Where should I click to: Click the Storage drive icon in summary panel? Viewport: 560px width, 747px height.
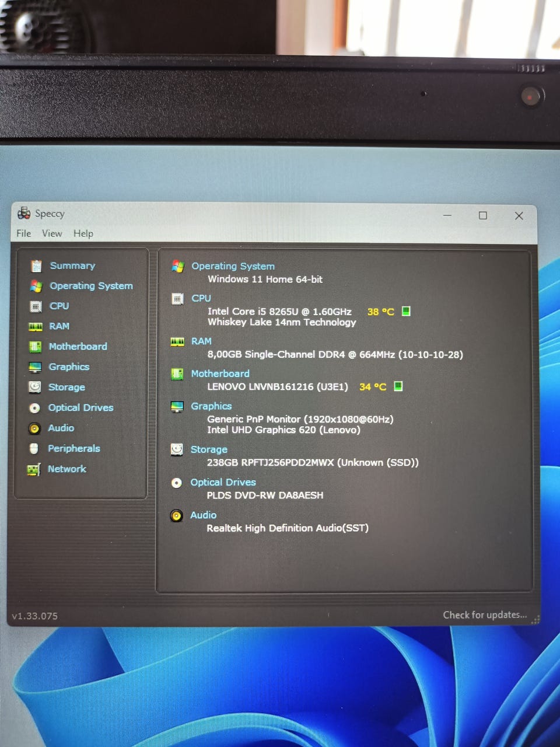[177, 449]
